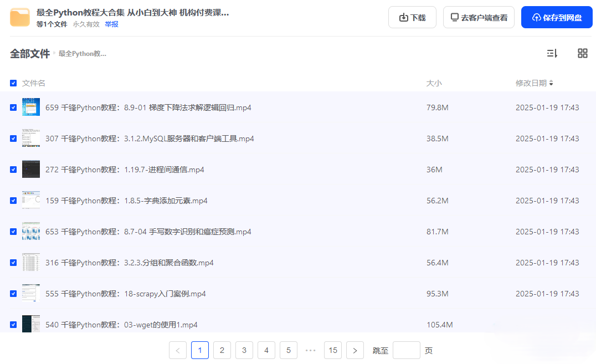Click 最全Python教... breadcrumb item
The width and height of the screenshot is (596, 364).
point(83,54)
